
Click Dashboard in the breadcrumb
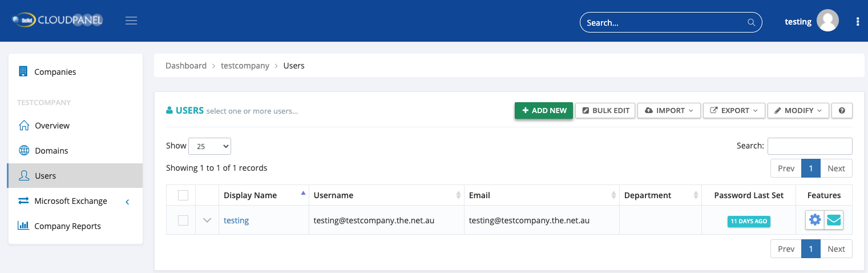(x=186, y=66)
